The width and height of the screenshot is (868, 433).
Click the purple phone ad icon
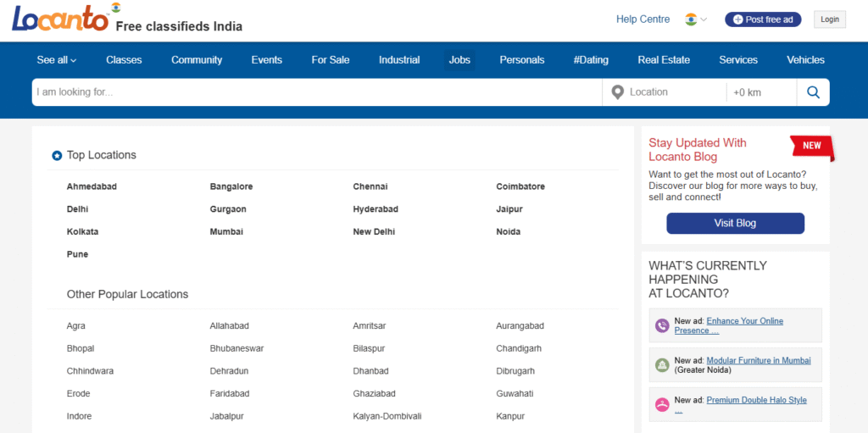661,325
